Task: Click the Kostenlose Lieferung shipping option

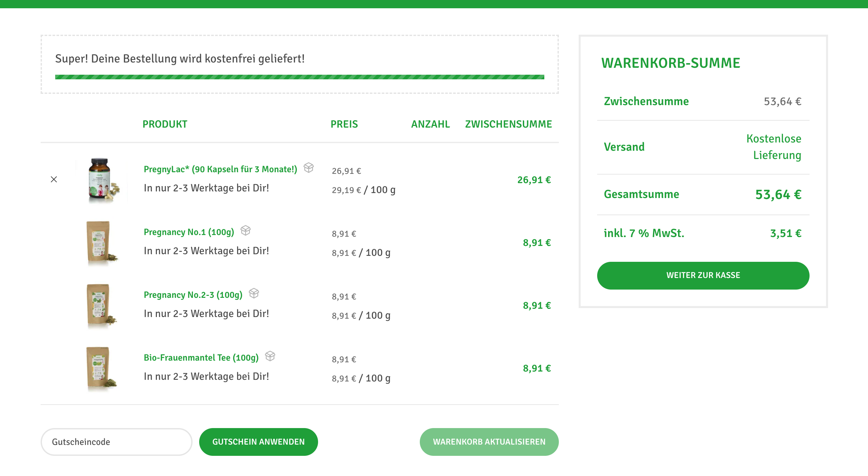Action: [773, 147]
